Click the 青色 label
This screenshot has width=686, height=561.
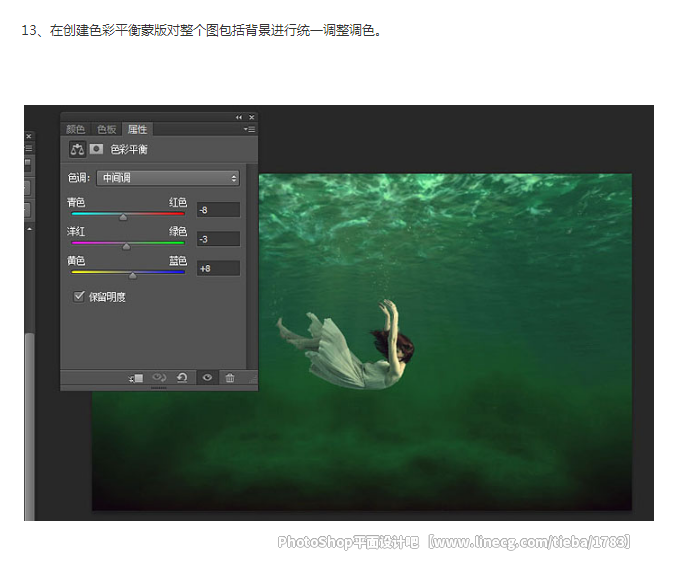click(76, 202)
